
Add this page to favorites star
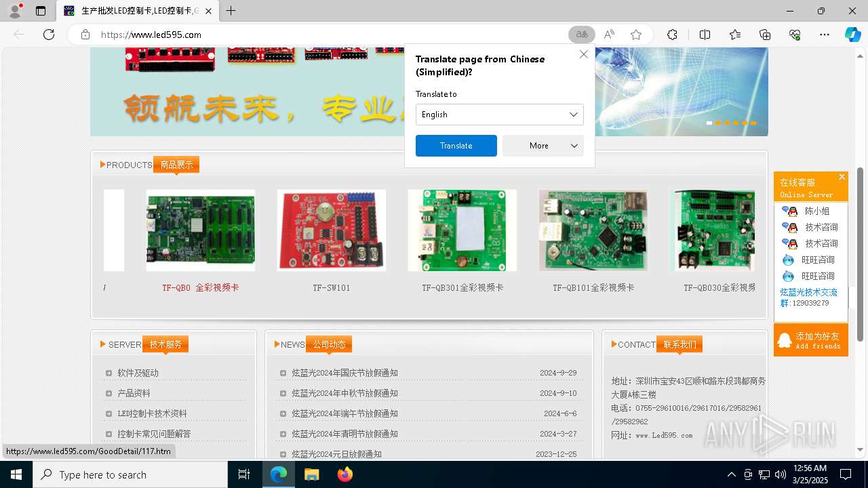(636, 35)
